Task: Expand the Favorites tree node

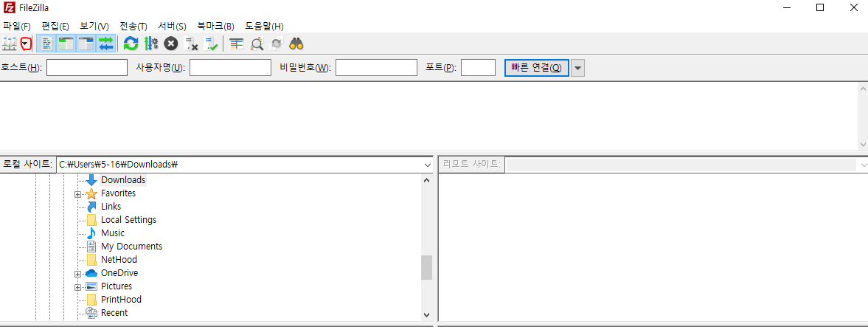Action: pyautogui.click(x=77, y=194)
